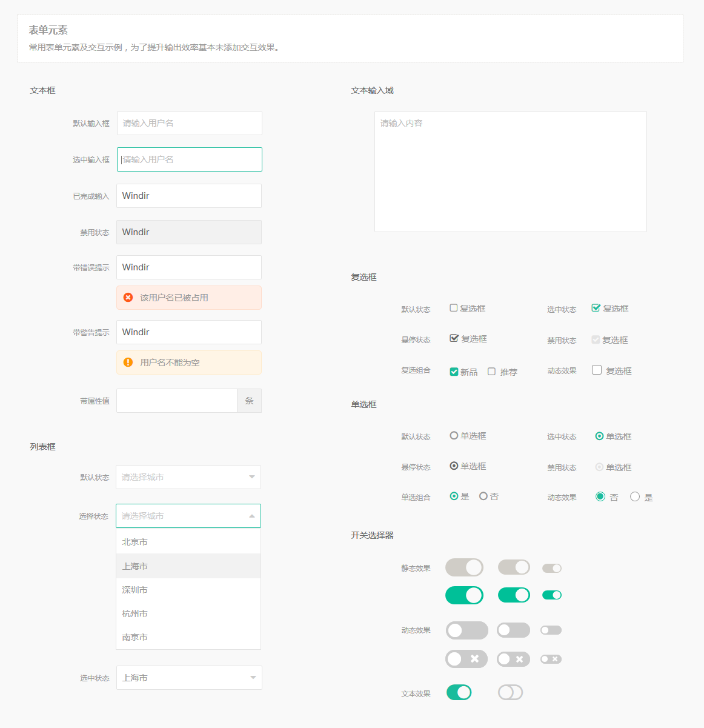Toggle the small switch with X mark

[x=551, y=659]
